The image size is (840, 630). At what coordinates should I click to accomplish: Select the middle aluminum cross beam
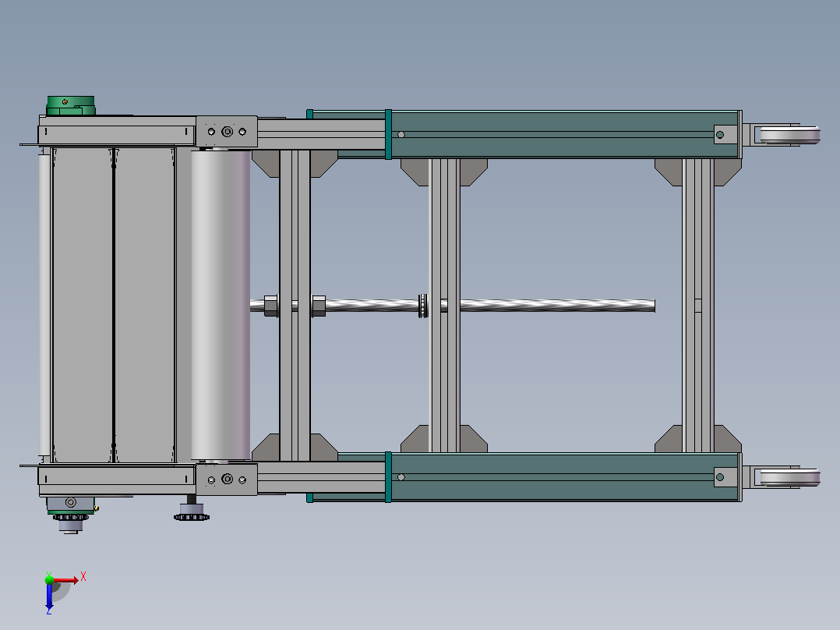click(445, 306)
